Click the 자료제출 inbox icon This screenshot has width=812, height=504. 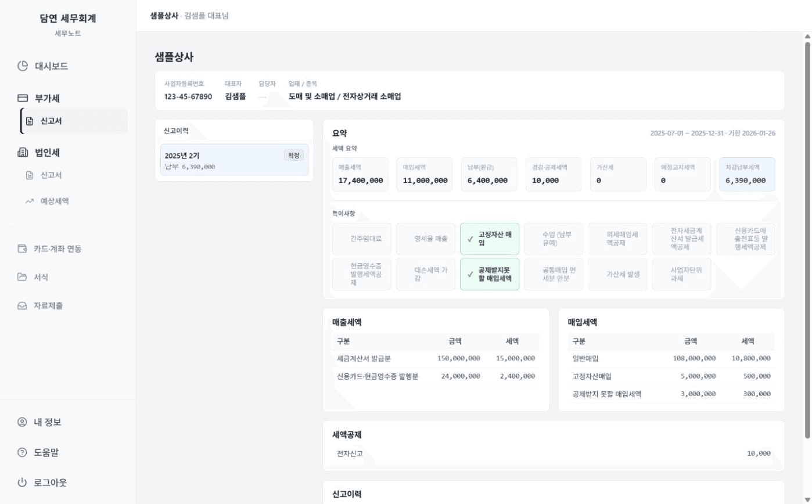[x=23, y=305]
